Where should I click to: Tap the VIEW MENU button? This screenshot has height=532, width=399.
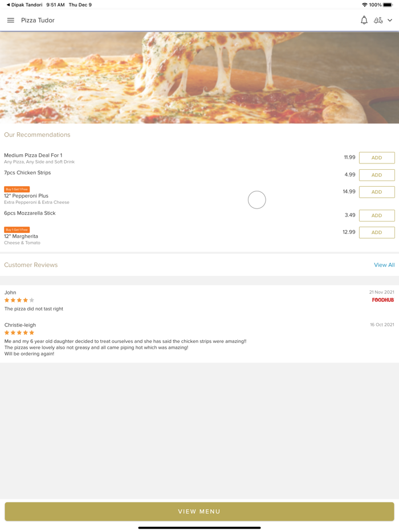199,511
